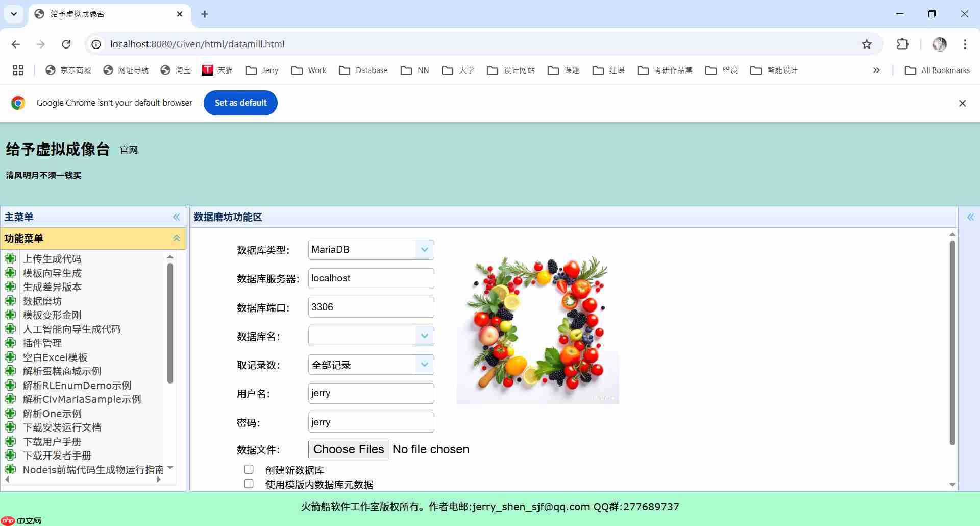Image resolution: width=980 pixels, height=526 pixels.
Task: Open the 数据库类型 MariaDB dropdown
Action: pos(424,249)
